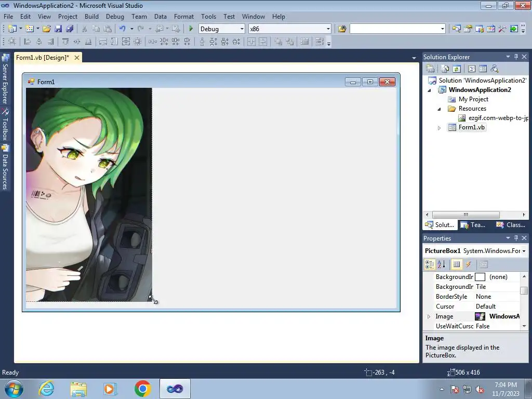Select the PictureBox image on Form1
Screen dimensions: 532x399
89,195
